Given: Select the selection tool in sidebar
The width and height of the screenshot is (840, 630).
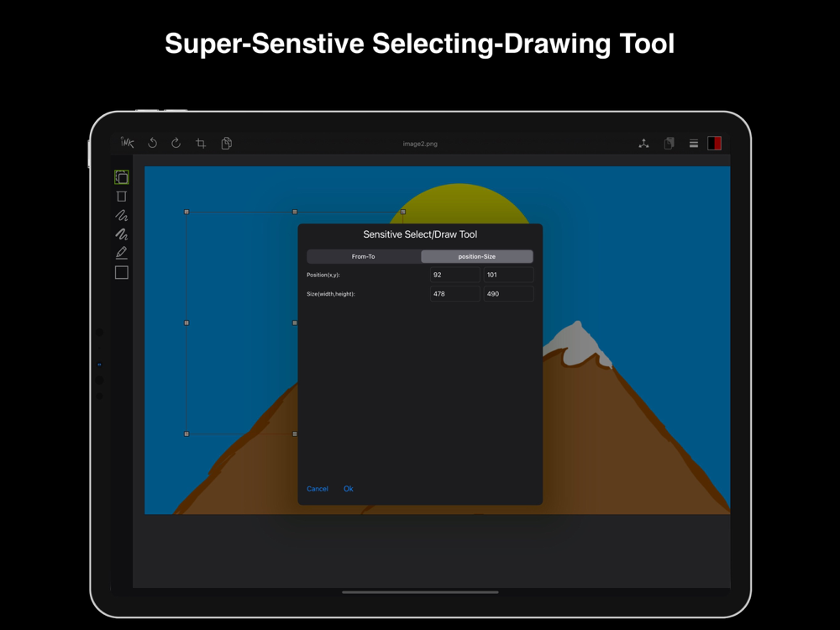Looking at the screenshot, I should [122, 177].
